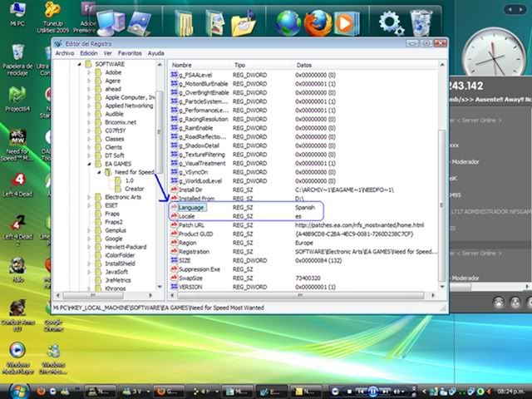This screenshot has width=532, height=399.
Task: Expand the Adobe tree node
Action: tap(89, 72)
